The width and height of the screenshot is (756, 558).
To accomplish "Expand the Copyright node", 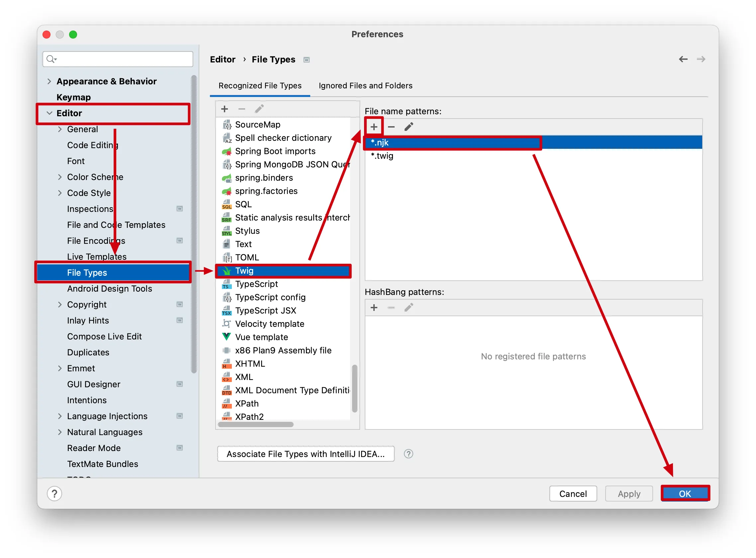I will [x=60, y=305].
